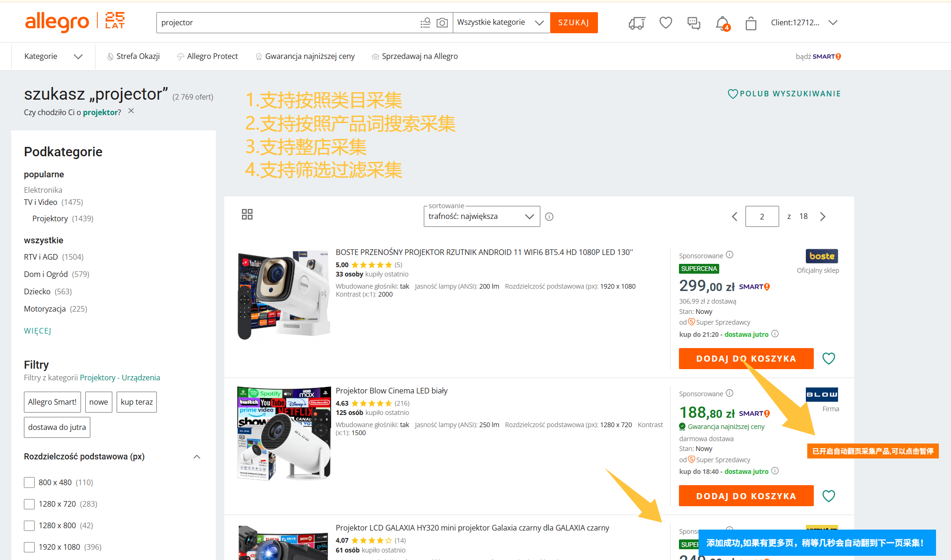Toggle the Allegro Smart! filter chip
Viewport: 951px width, 560px height.
click(x=52, y=402)
